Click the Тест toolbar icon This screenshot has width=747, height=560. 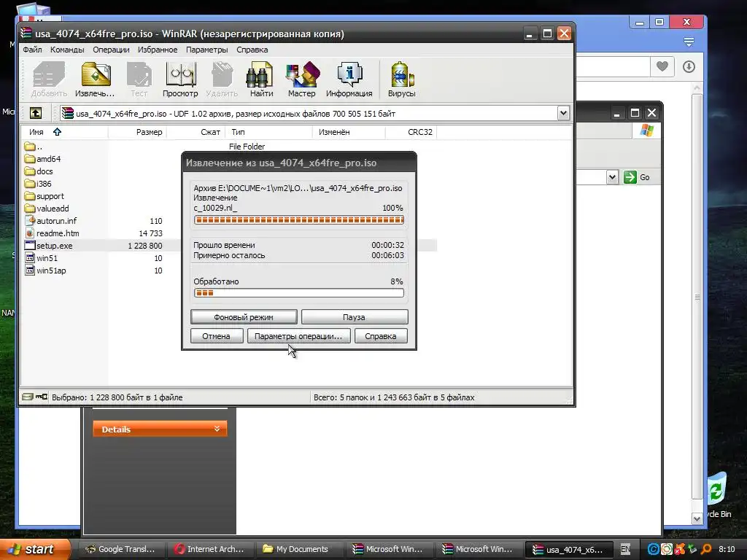tap(139, 79)
